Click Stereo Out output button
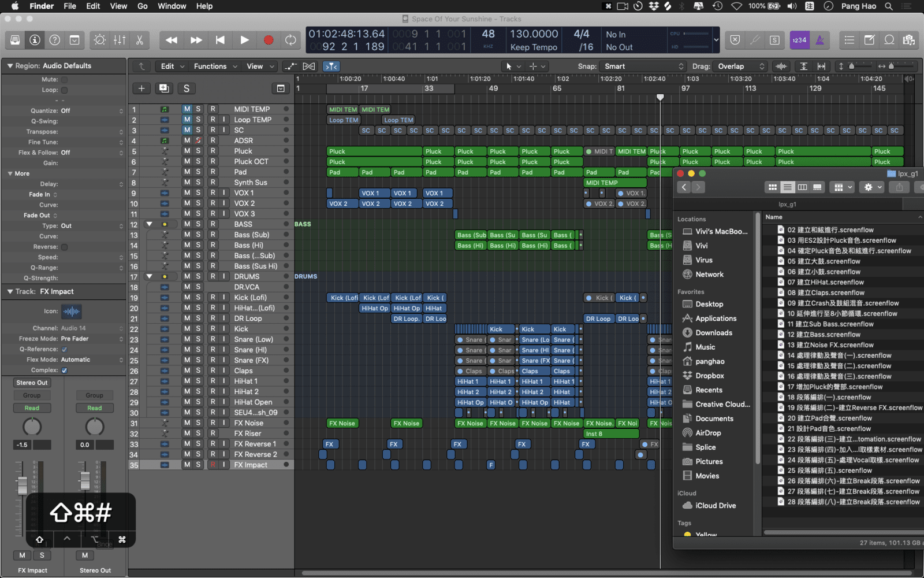This screenshot has height=578, width=924. (32, 383)
